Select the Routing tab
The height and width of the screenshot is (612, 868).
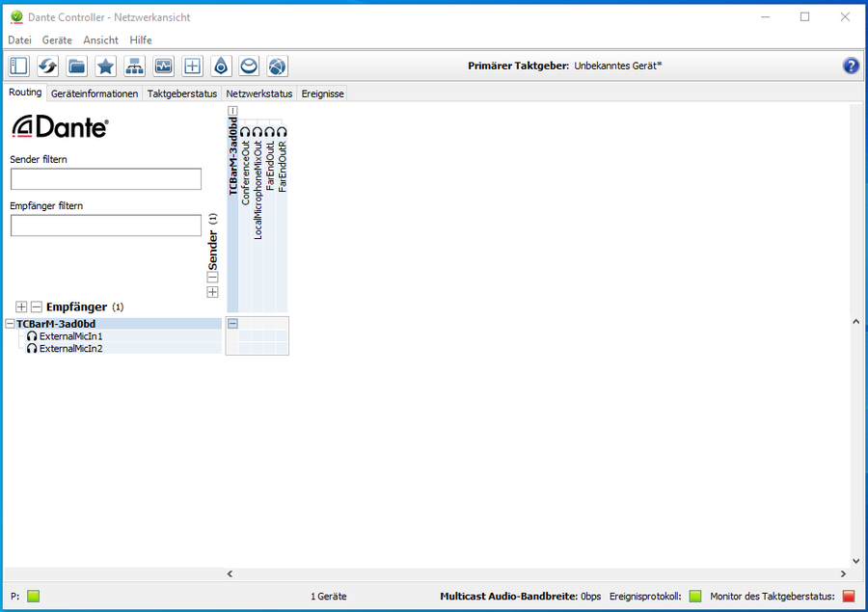coord(25,93)
